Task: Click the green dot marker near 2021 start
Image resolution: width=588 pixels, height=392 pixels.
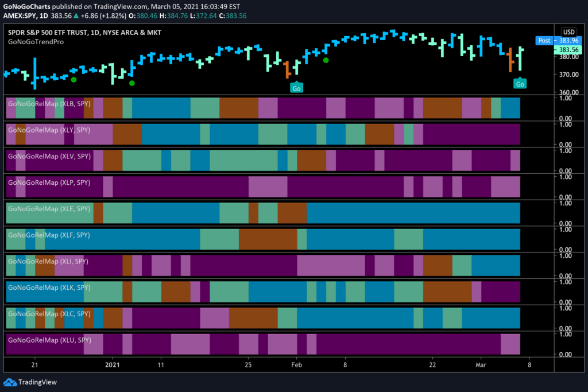Action: click(x=131, y=83)
